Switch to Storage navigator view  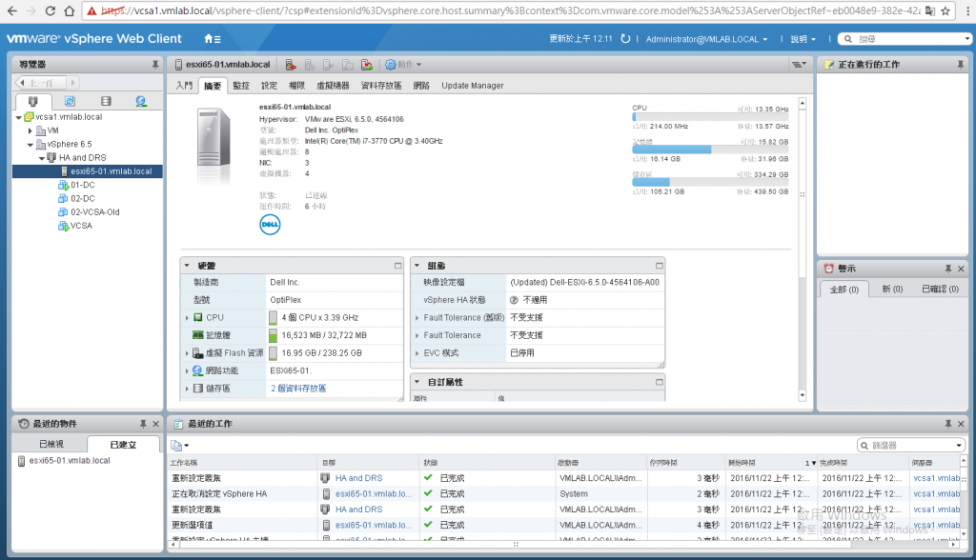[x=106, y=101]
